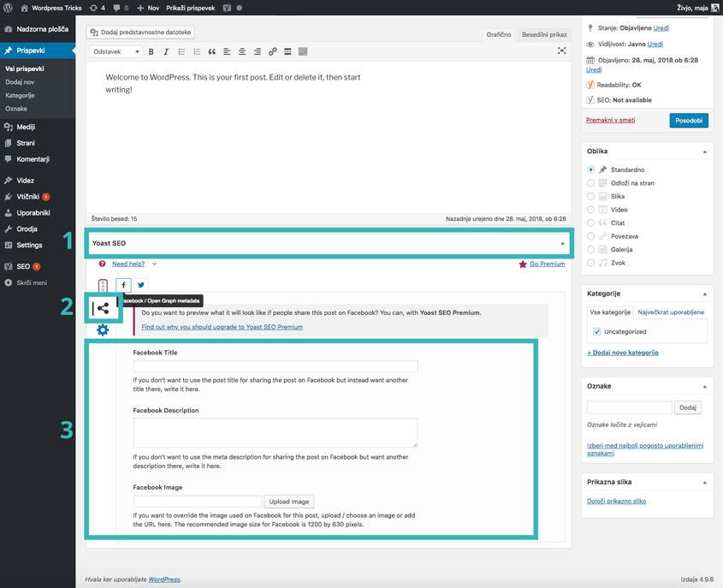Click the Upload Image button
This screenshot has width=723, height=588.
(x=288, y=502)
